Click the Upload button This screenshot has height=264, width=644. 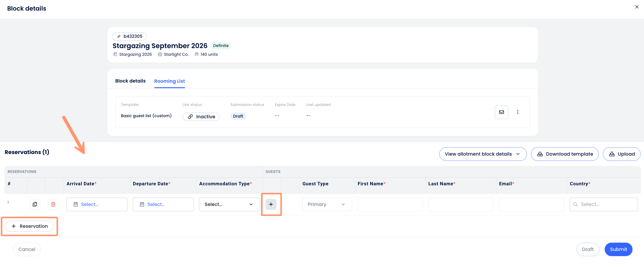pyautogui.click(x=621, y=154)
